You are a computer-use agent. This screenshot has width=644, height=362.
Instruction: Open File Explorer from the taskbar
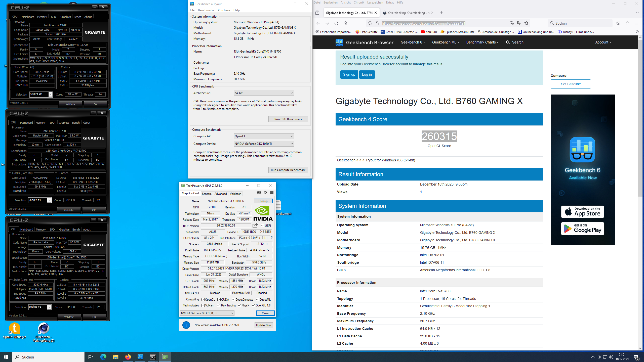point(115,357)
